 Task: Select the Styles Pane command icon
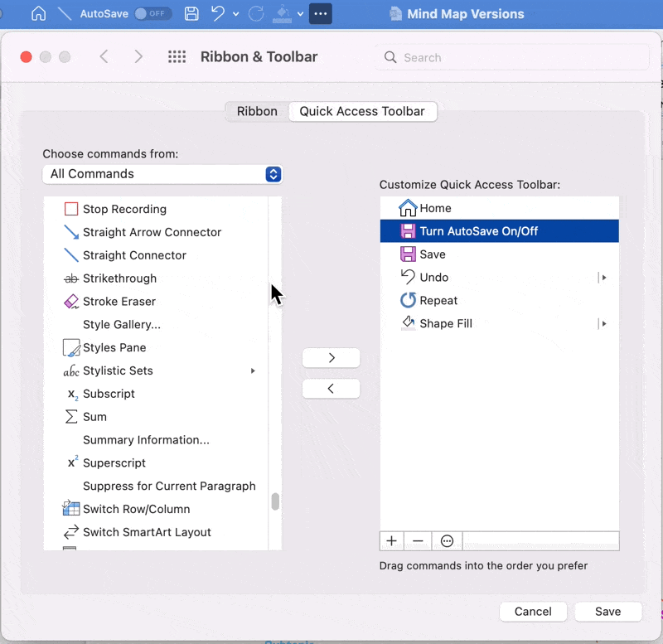pyautogui.click(x=71, y=347)
